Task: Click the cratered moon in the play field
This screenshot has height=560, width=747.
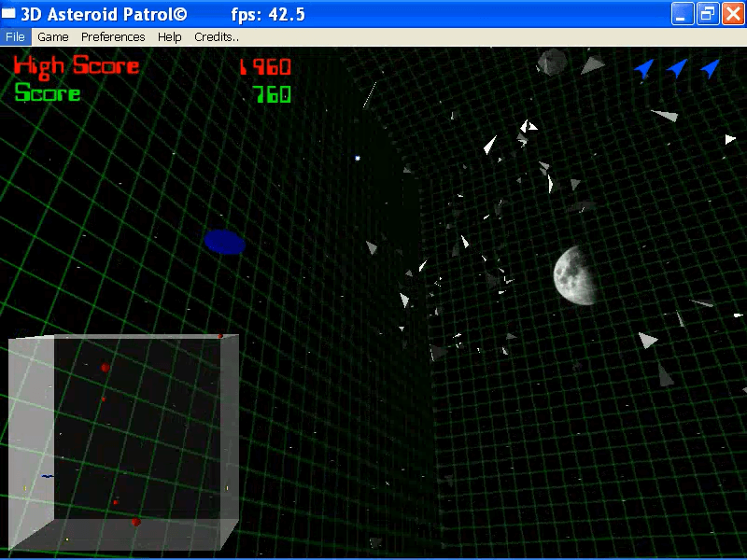Action: pos(575,275)
